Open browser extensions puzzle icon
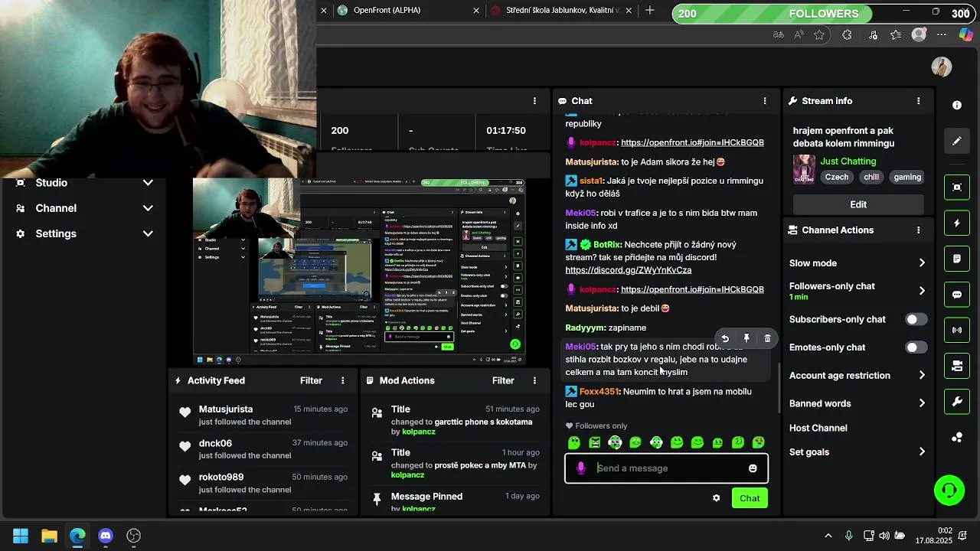 click(x=847, y=34)
